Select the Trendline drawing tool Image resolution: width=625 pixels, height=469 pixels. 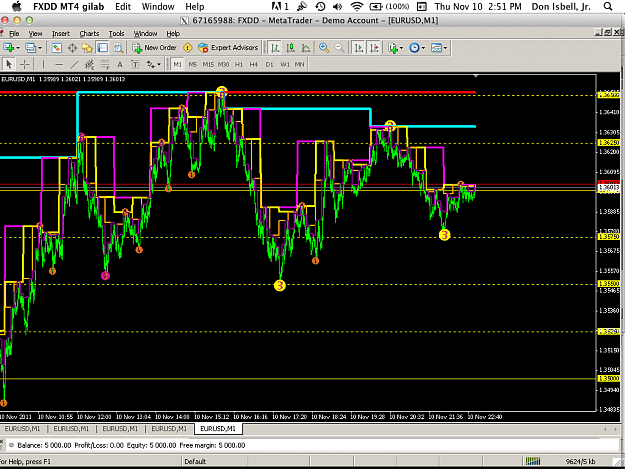coord(74,64)
